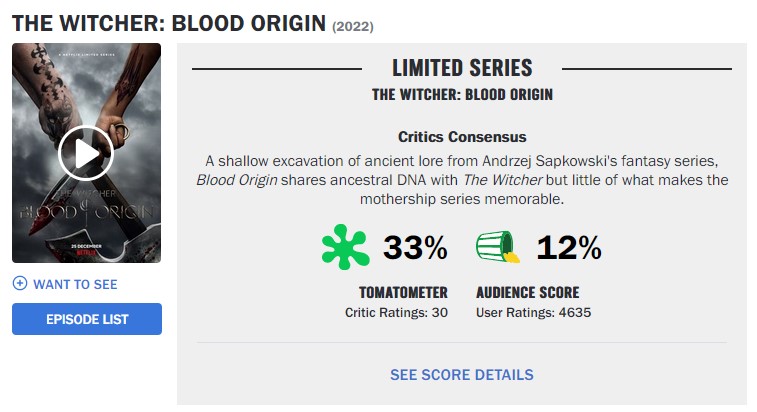This screenshot has width=757, height=412.
Task: Add show via WANT TO SEE link
Action: click(x=75, y=284)
